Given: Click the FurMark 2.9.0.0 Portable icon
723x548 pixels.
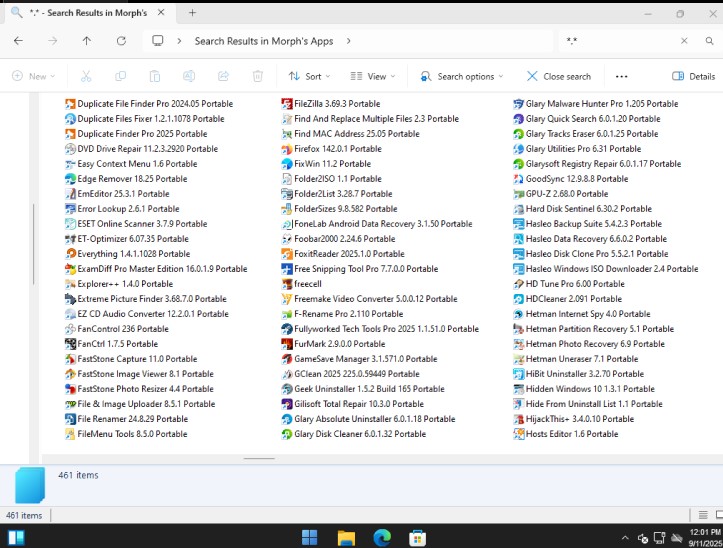Looking at the screenshot, I should point(287,344).
